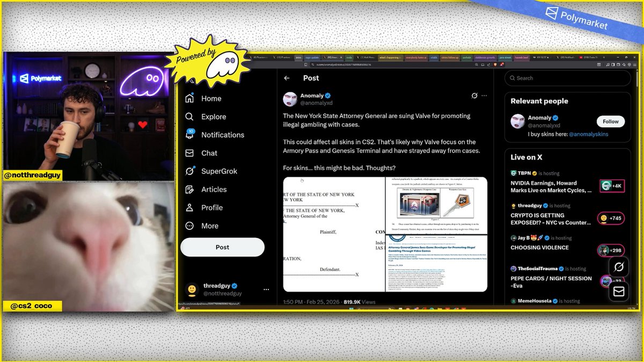Open threadguy account menu three dots
This screenshot has width=644, height=362.
266,289
